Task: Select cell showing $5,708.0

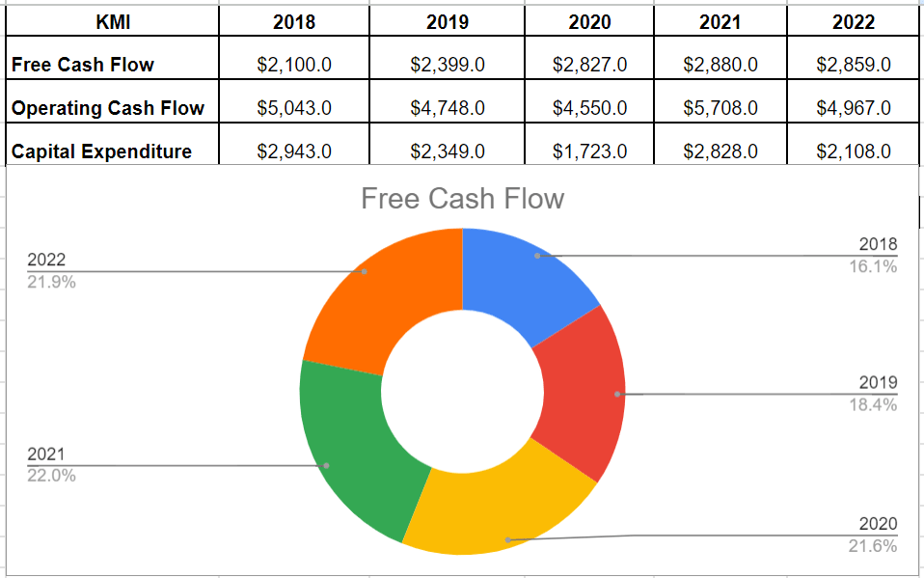Action: click(x=720, y=101)
